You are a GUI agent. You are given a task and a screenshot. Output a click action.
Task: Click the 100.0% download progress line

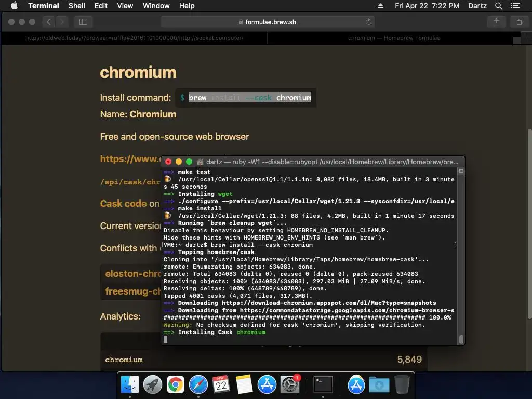(x=308, y=317)
